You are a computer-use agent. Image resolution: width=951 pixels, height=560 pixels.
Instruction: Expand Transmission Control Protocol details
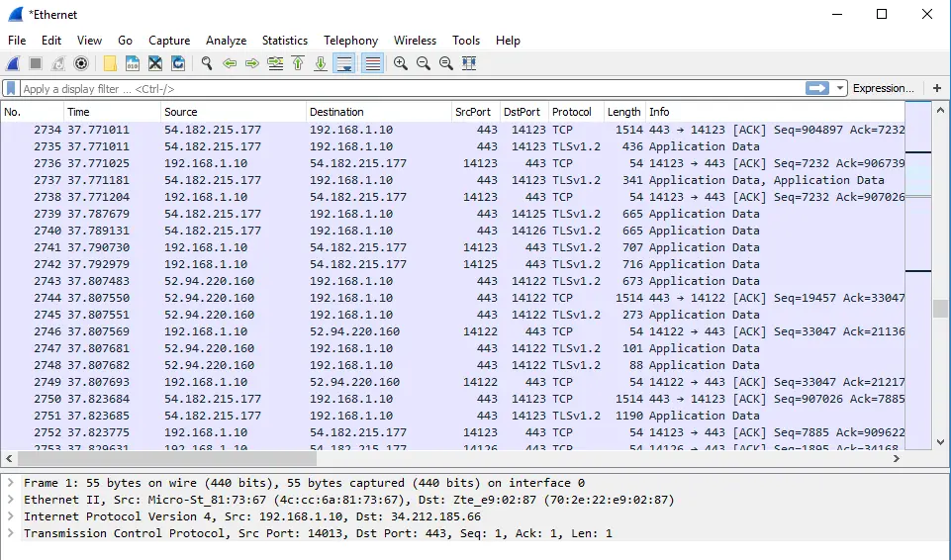(10, 533)
